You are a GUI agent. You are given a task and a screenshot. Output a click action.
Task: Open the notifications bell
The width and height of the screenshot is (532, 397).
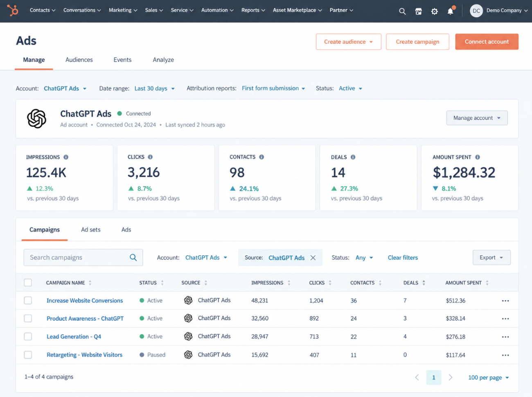pos(451,11)
